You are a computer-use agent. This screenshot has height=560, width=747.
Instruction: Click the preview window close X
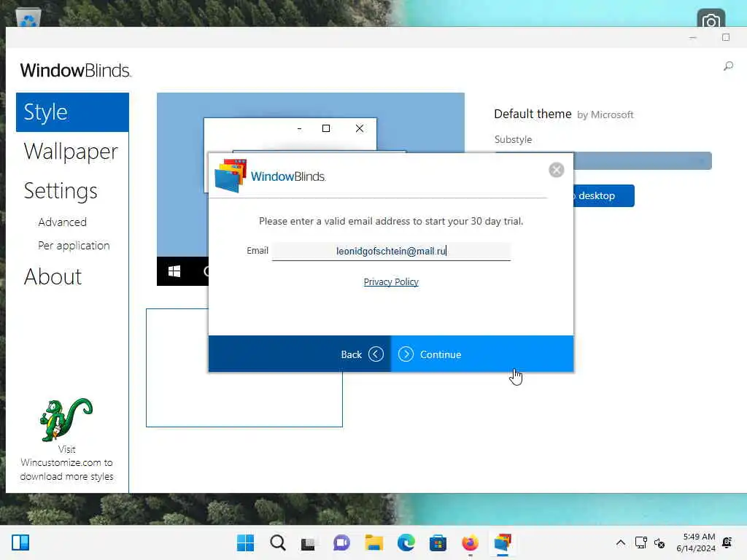(x=360, y=128)
